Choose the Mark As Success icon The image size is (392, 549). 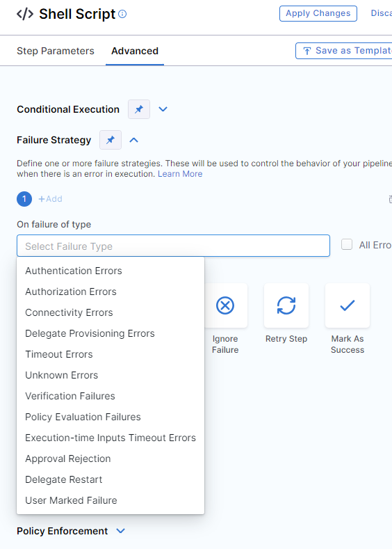click(x=348, y=305)
